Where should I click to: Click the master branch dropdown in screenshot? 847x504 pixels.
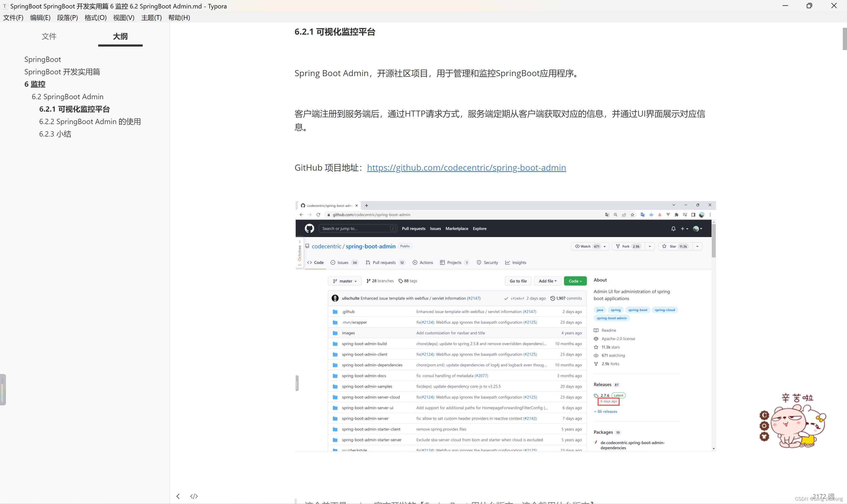pyautogui.click(x=345, y=281)
